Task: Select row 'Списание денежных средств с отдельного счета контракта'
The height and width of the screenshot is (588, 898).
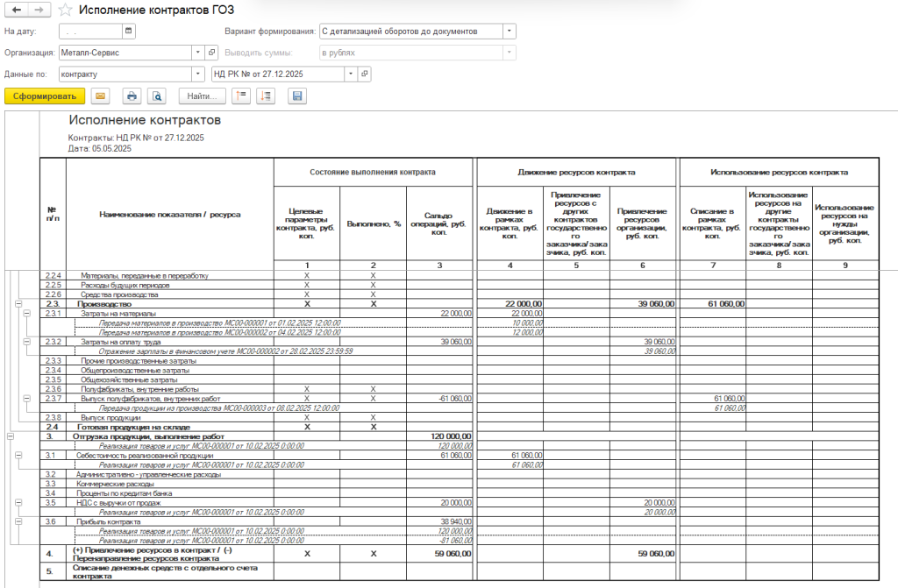Action: (x=165, y=572)
